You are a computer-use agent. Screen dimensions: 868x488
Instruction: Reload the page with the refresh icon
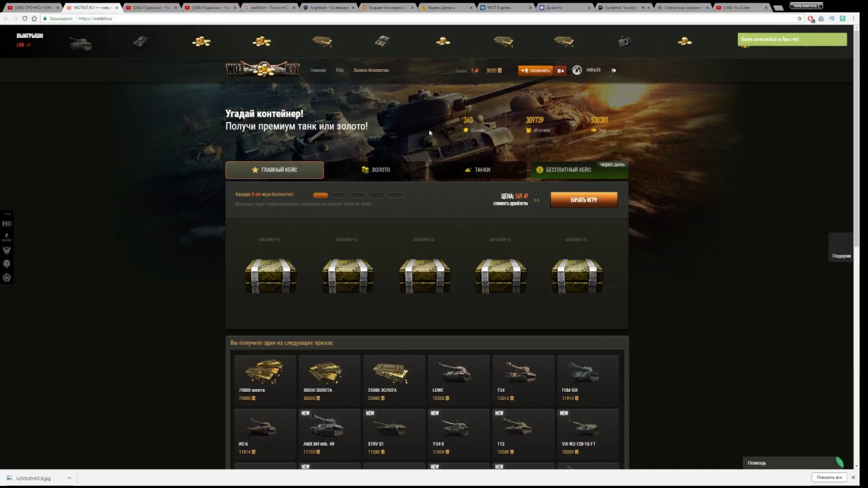[x=24, y=18]
